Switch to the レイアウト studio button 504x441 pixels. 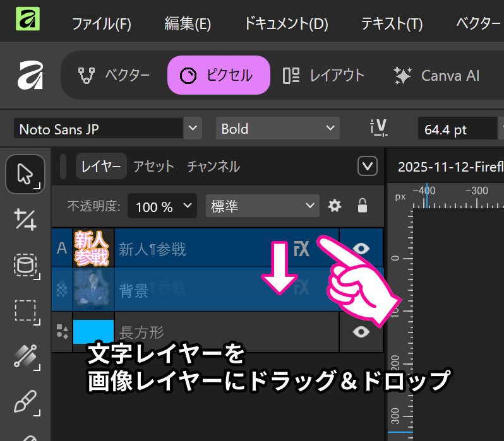[x=323, y=76]
